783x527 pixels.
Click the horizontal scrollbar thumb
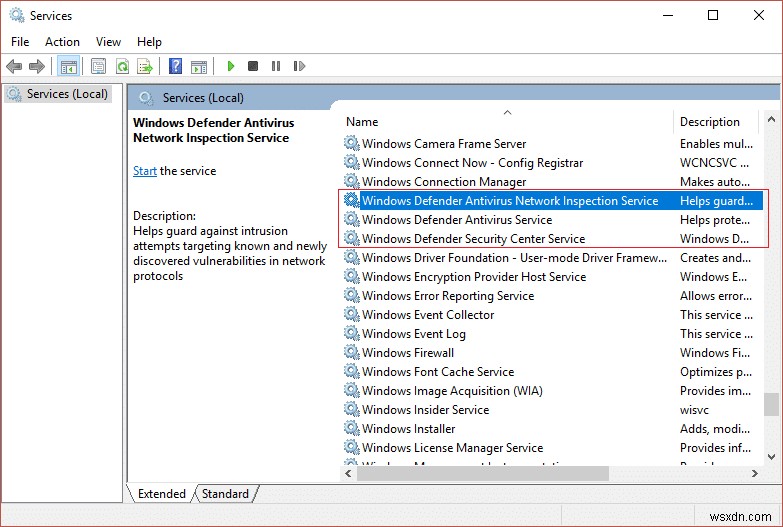pos(482,473)
